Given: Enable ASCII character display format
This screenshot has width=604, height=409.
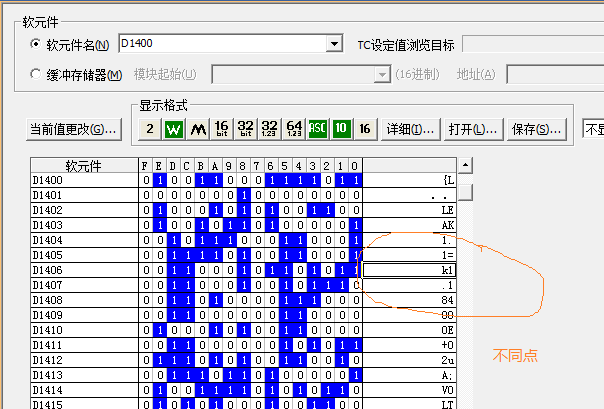Looking at the screenshot, I should 318,129.
